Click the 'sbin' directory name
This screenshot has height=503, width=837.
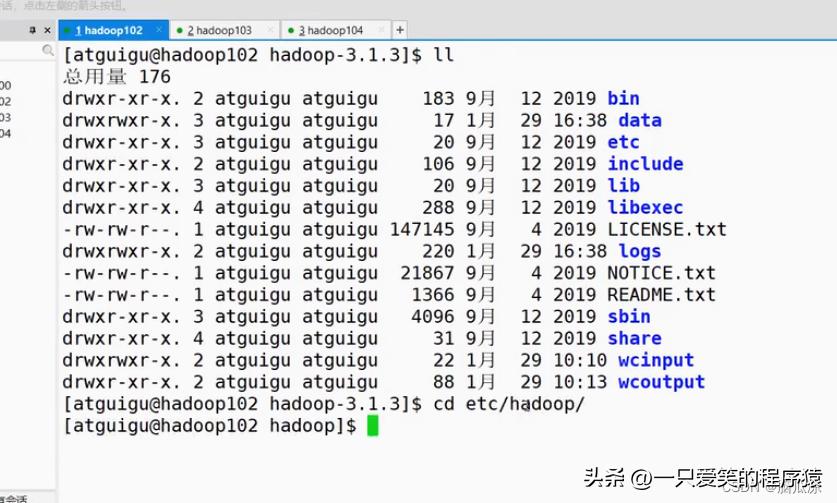click(629, 317)
